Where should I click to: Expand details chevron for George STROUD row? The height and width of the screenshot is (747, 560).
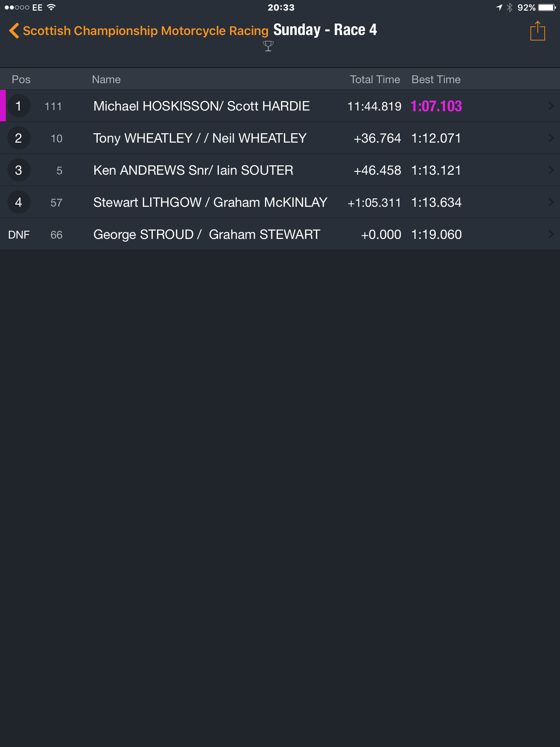pyautogui.click(x=551, y=235)
